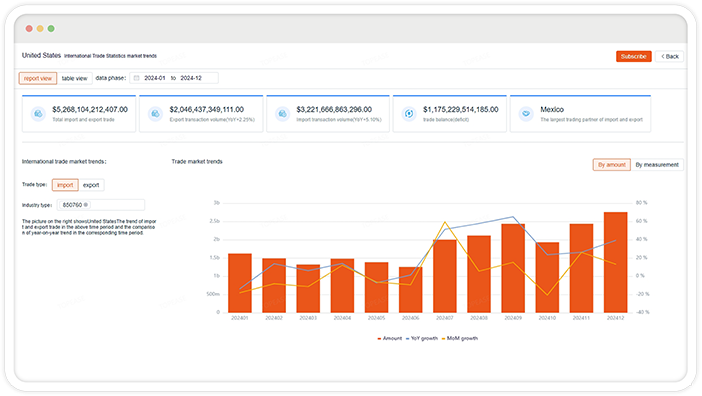Viewport: 702px width, 396px height.
Task: Click the 202402 x-axis label
Action: tap(274, 318)
